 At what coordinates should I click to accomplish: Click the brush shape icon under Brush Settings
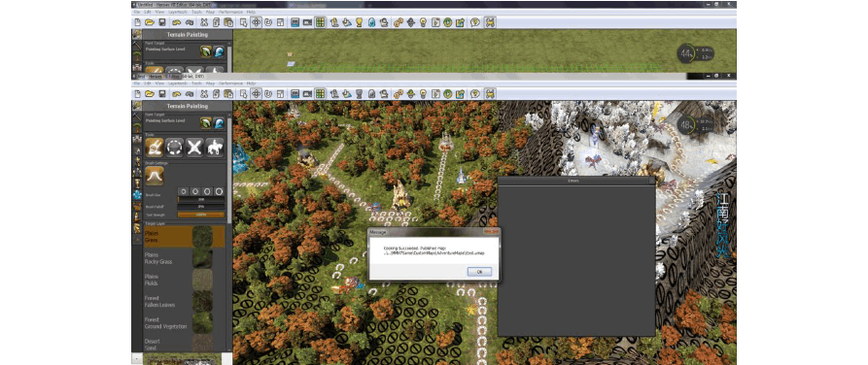point(154,176)
